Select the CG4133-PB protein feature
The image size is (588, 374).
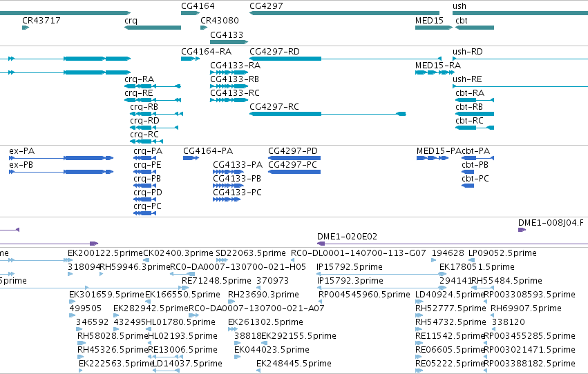[x=228, y=186]
